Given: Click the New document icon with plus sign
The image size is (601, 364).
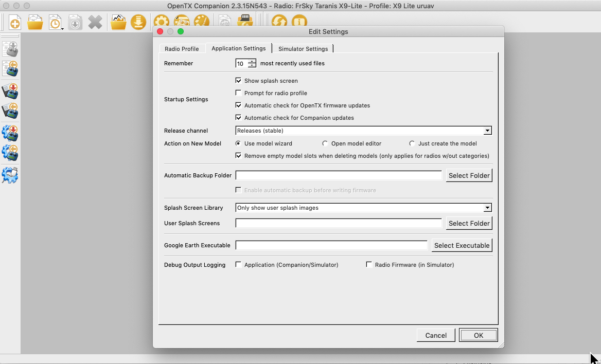Looking at the screenshot, I should pyautogui.click(x=15, y=22).
